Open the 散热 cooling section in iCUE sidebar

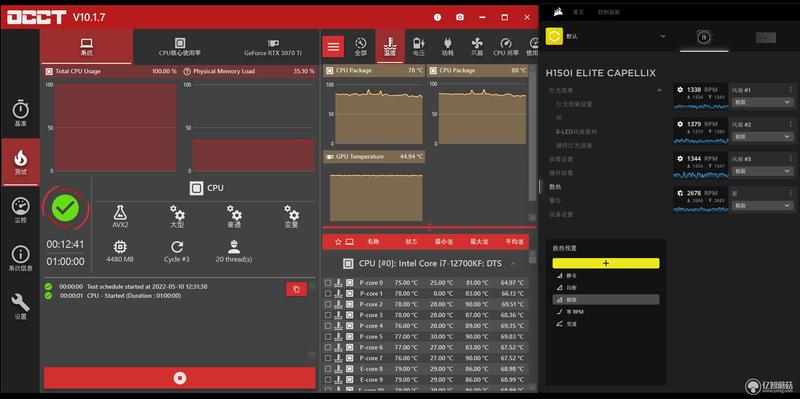(555, 187)
